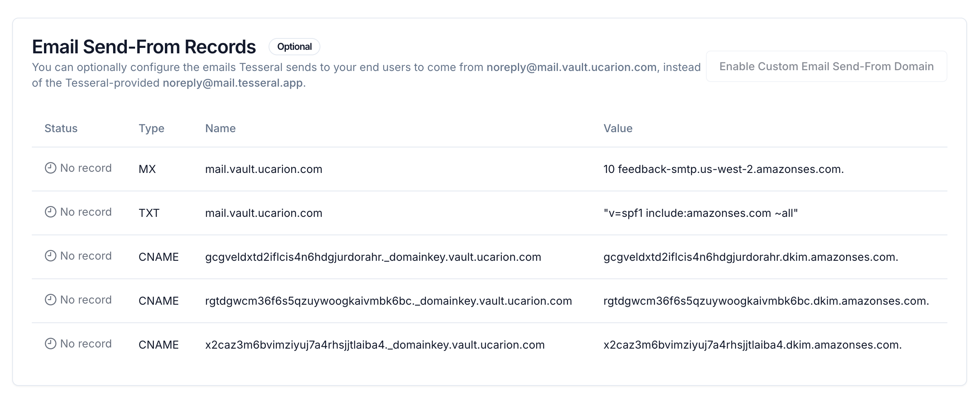Click the Type column header
The height and width of the screenshot is (400, 980).
[x=152, y=128]
